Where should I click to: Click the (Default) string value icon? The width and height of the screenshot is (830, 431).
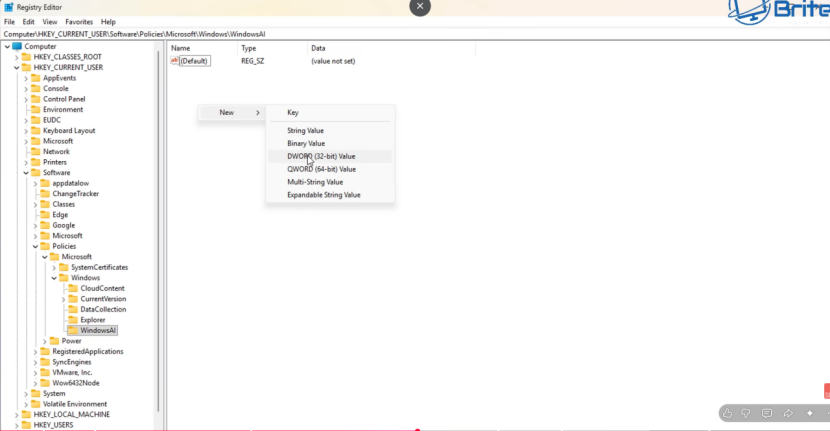tap(174, 61)
